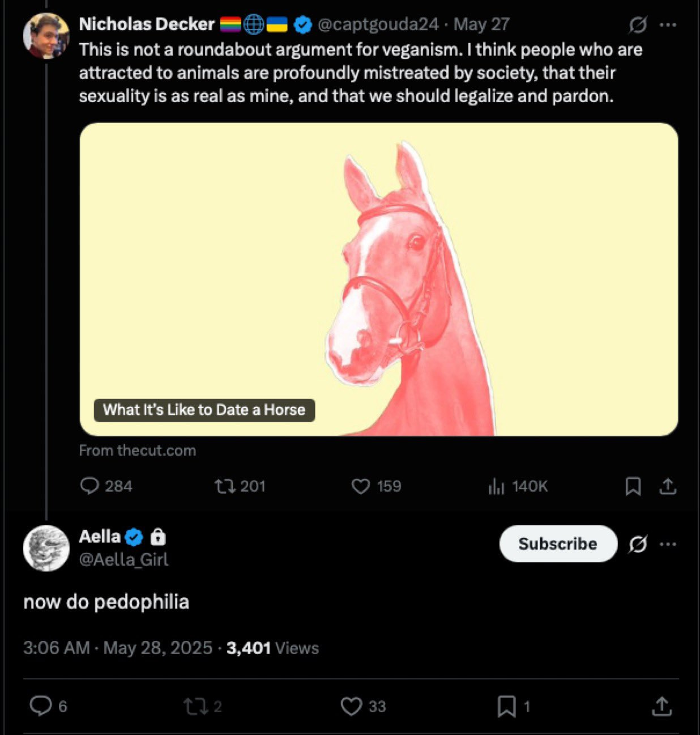Open Grok icon beside the Subscribe button
This screenshot has width=700, height=735.
pos(638,544)
